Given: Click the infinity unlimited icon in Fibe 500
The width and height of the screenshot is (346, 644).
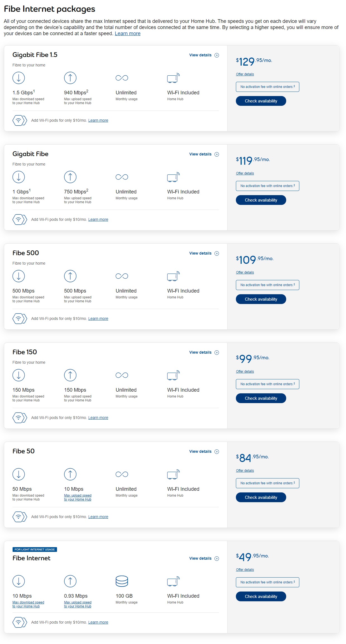Looking at the screenshot, I should click(122, 276).
